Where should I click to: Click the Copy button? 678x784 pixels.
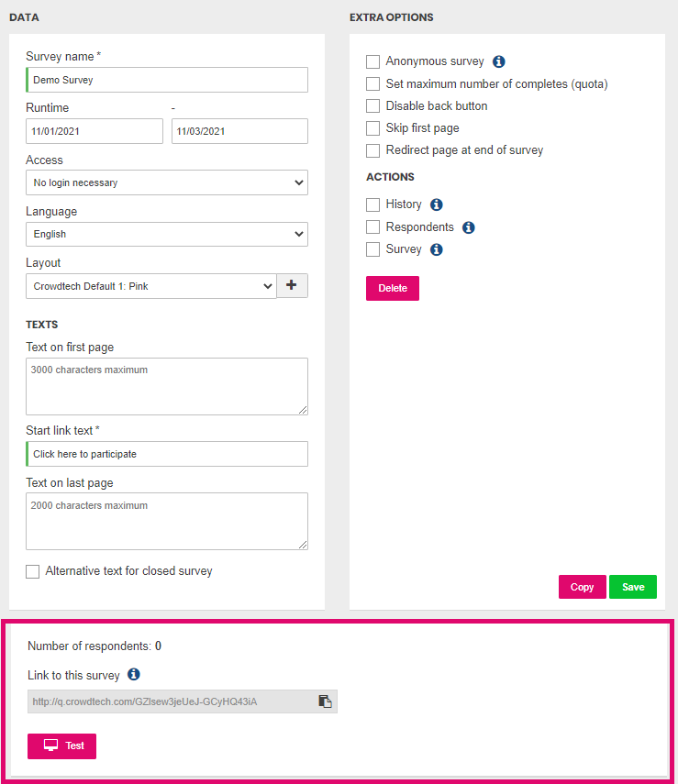coord(582,587)
